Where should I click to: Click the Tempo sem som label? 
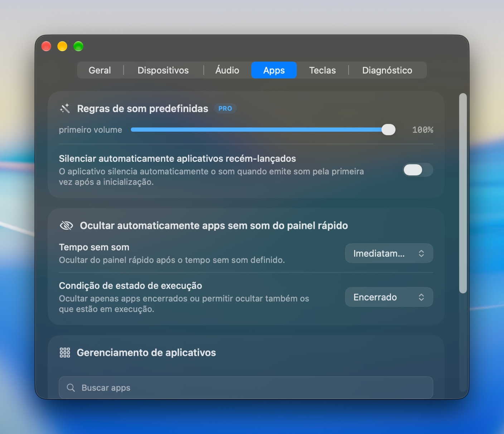94,247
